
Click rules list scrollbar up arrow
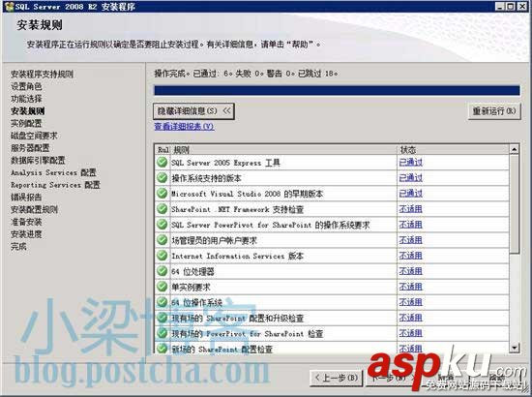(515, 149)
